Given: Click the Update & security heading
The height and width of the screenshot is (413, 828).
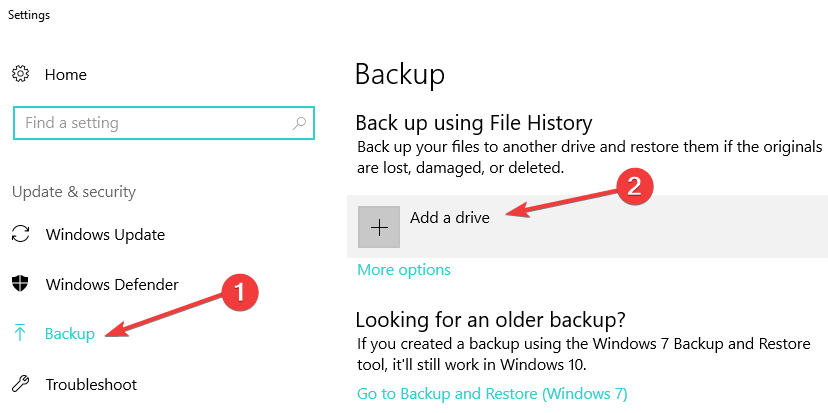Looking at the screenshot, I should point(74,192).
